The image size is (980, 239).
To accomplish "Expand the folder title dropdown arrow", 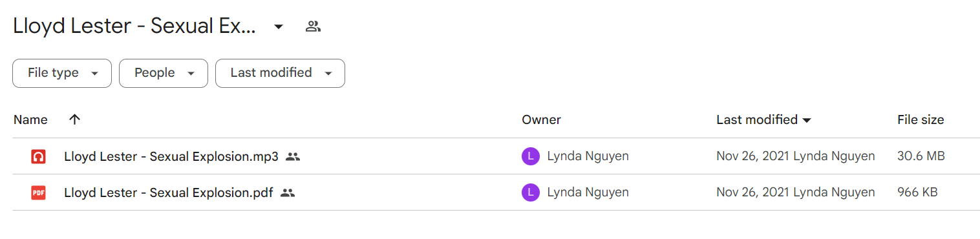I will [279, 26].
